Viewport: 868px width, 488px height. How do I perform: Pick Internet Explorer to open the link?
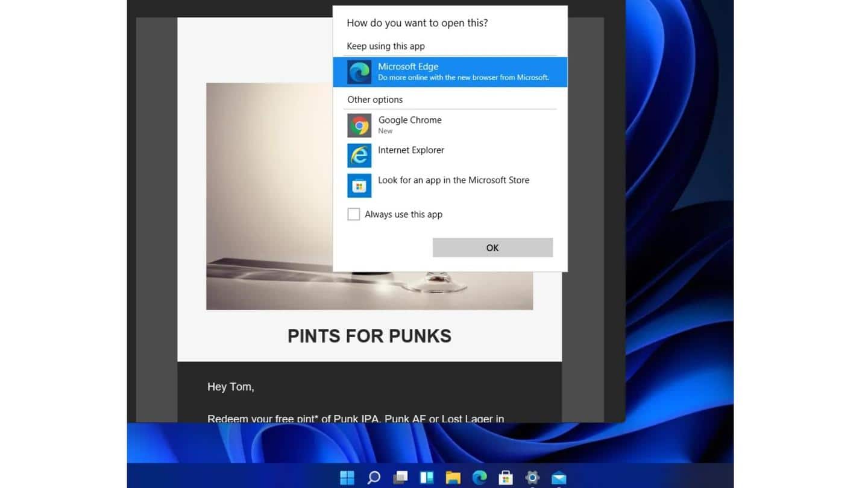(450, 155)
